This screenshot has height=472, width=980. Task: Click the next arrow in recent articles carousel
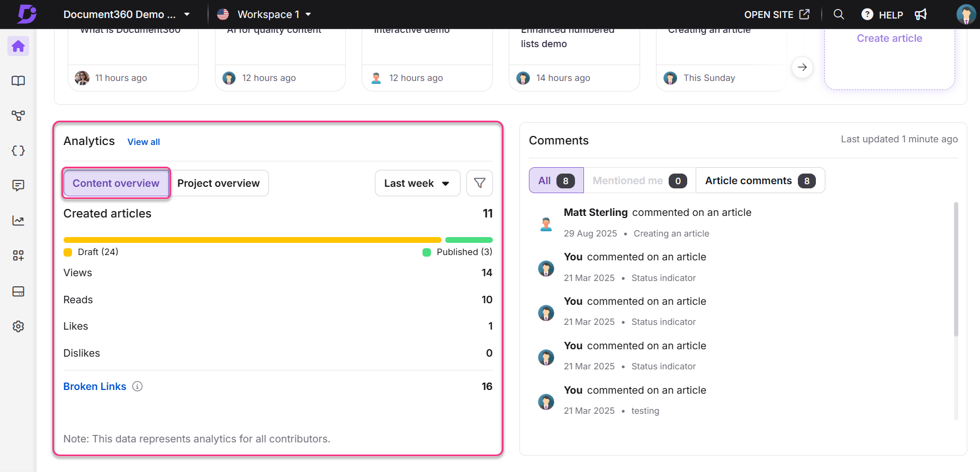click(x=802, y=67)
